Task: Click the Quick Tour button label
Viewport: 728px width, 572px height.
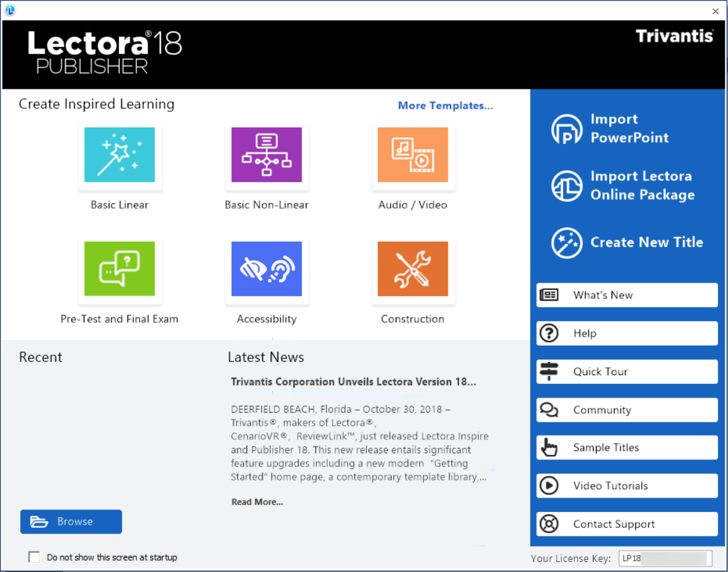Action: (600, 371)
